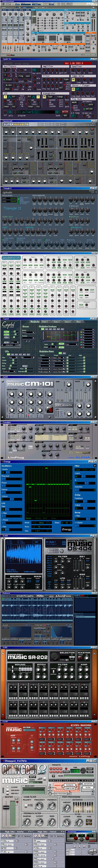
Task: Select the Low filter type in Energy
Action: pyautogui.click(x=78, y=470)
